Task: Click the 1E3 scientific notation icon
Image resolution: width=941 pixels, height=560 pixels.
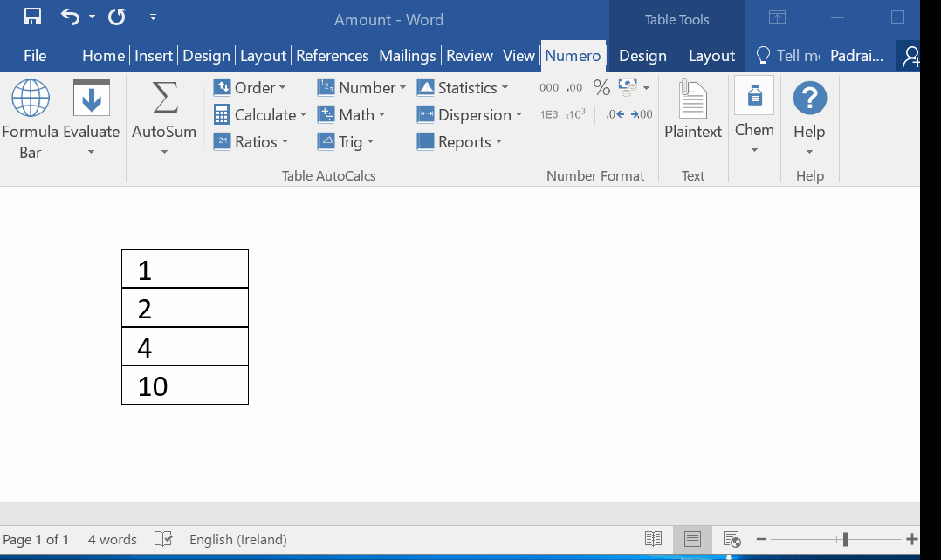Action: (x=549, y=114)
